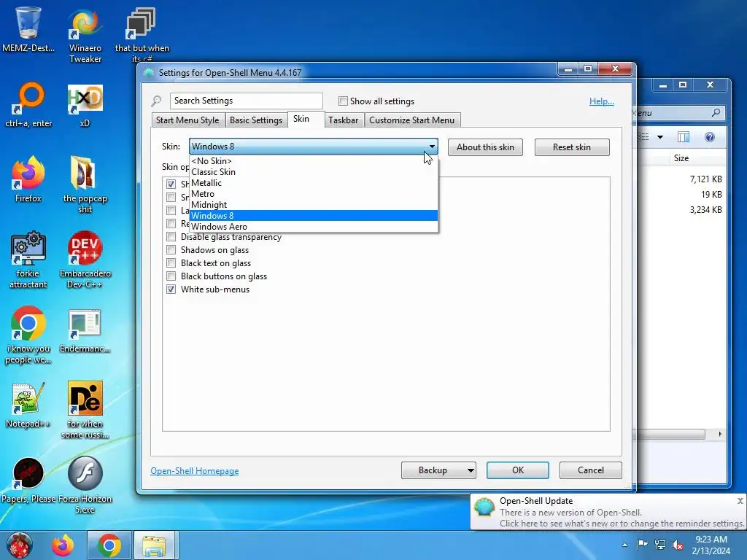Visit the Open-Shell Homepage link

coord(194,471)
